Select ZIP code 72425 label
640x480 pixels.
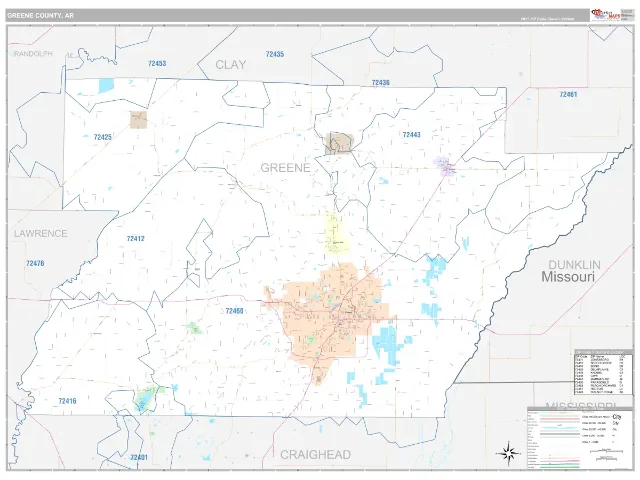tap(102, 137)
